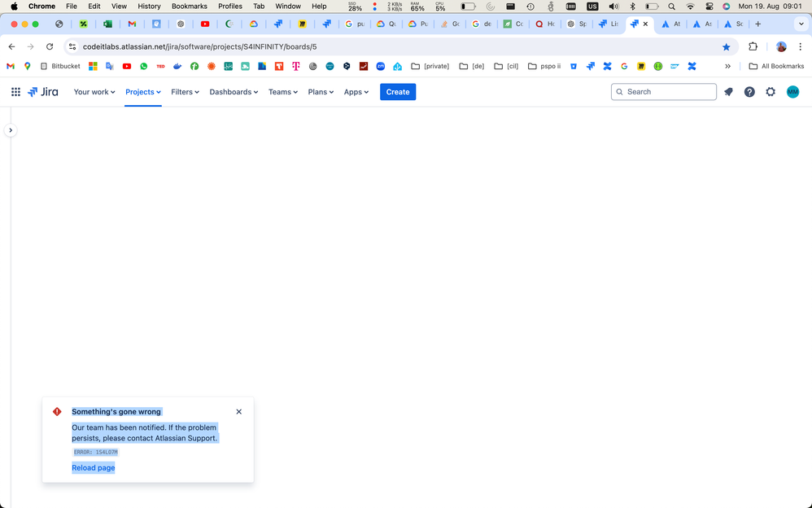
Task: Open the Gmail bookmark icon
Action: point(11,67)
